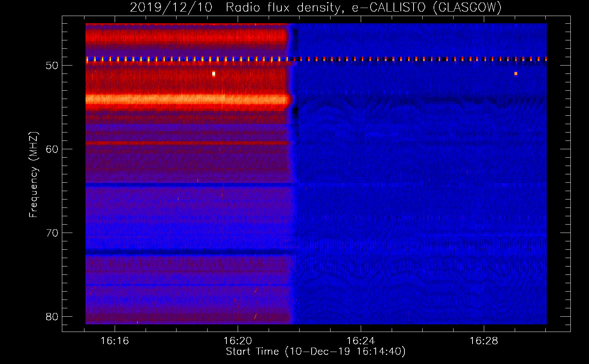589x364 pixels.
Task: Click the 70 MHz frequency tick label
Action: click(x=52, y=233)
